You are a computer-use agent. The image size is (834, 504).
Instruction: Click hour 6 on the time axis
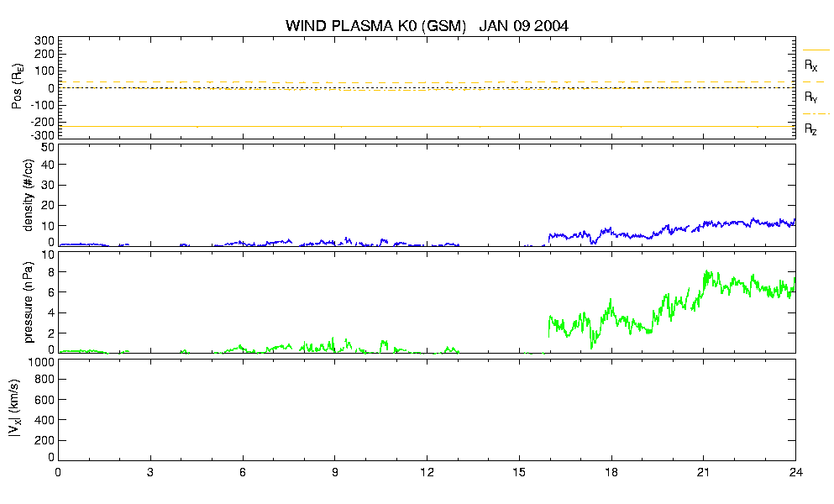[243, 472]
